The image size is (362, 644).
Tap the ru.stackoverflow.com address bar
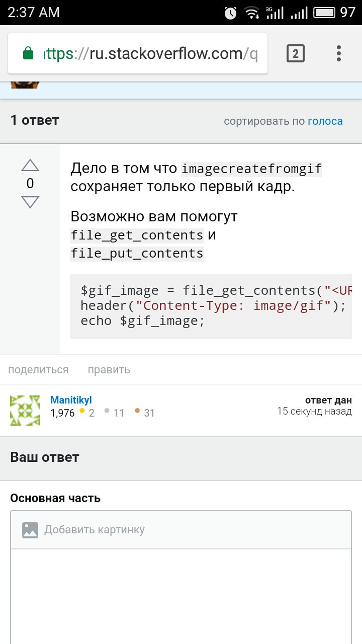tap(151, 53)
